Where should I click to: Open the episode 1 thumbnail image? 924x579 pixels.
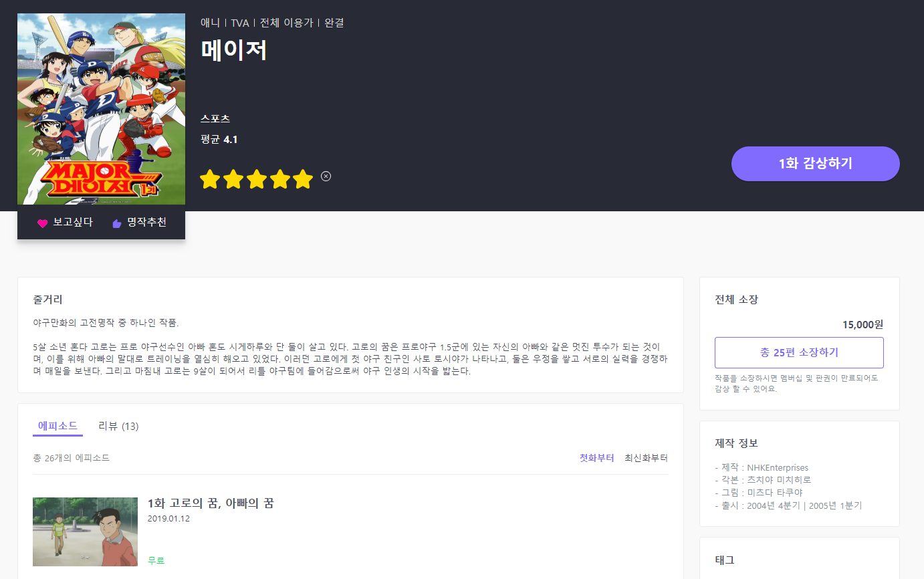pos(85,532)
